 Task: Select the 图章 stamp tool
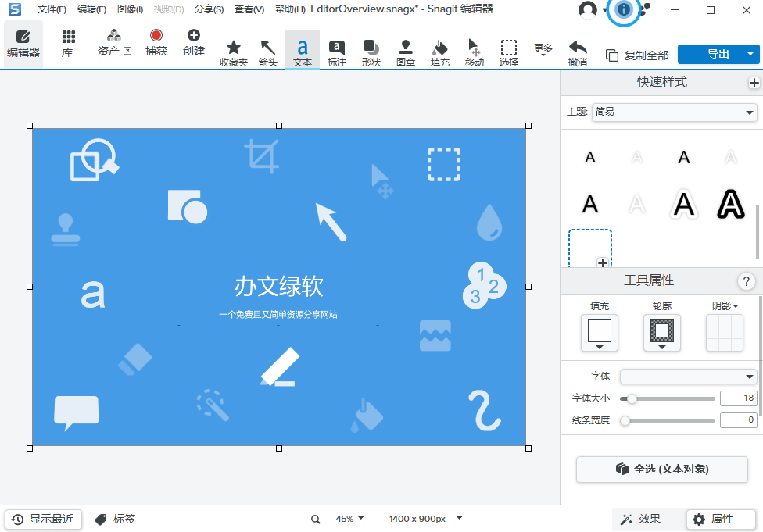405,53
